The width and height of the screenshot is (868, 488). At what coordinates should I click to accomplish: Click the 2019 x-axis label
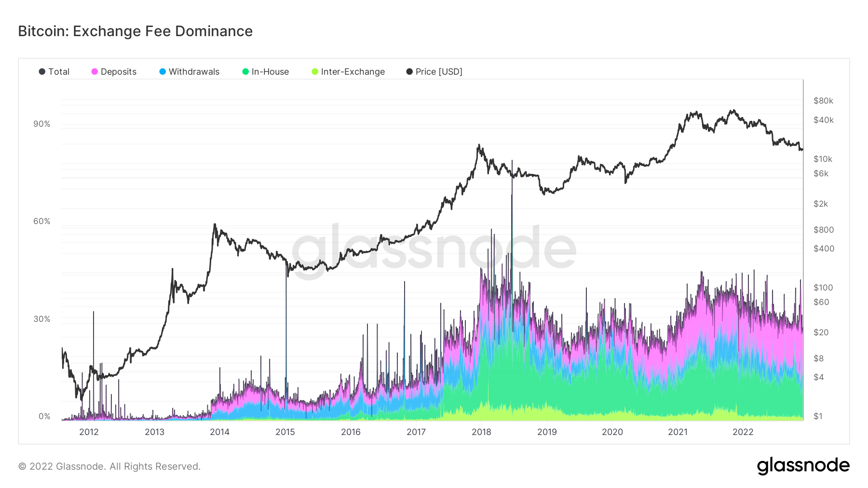click(x=547, y=432)
